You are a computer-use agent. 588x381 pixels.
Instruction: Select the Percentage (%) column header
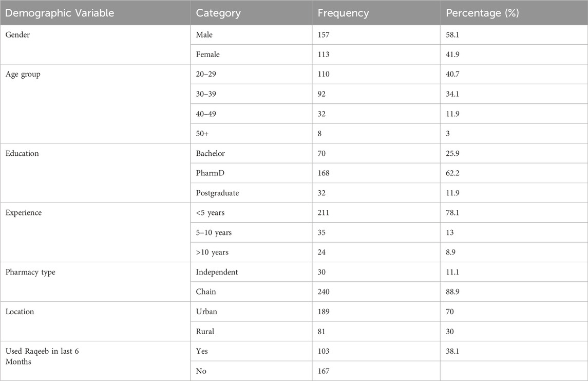pyautogui.click(x=483, y=13)
